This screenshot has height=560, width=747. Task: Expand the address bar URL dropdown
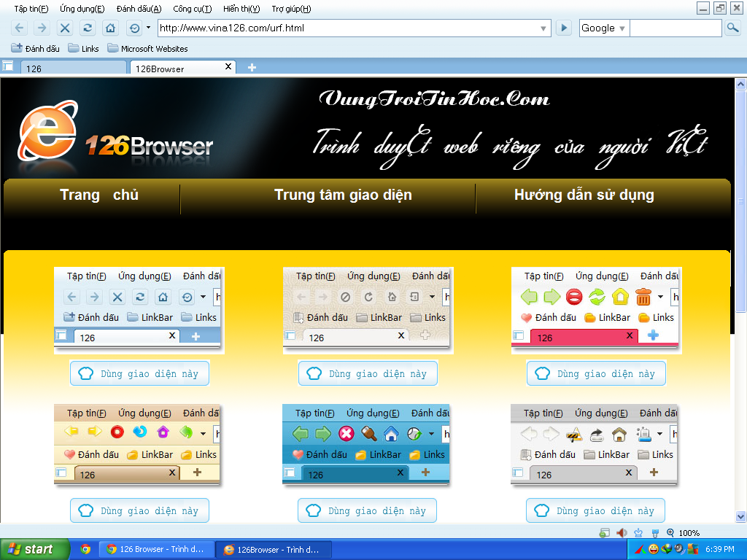[x=543, y=28]
